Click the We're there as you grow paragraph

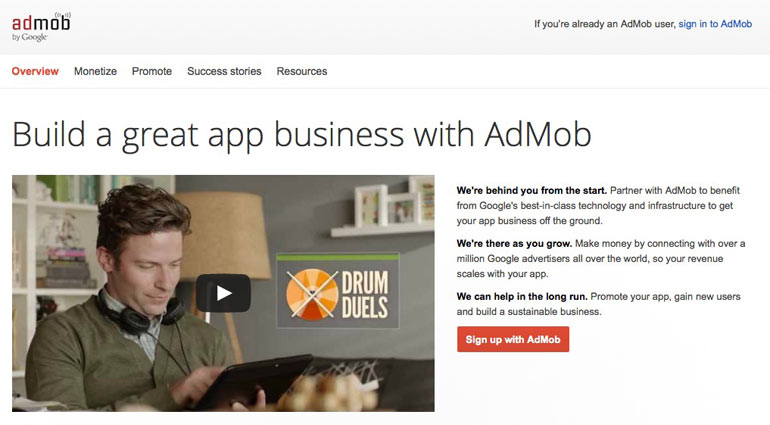[601, 258]
